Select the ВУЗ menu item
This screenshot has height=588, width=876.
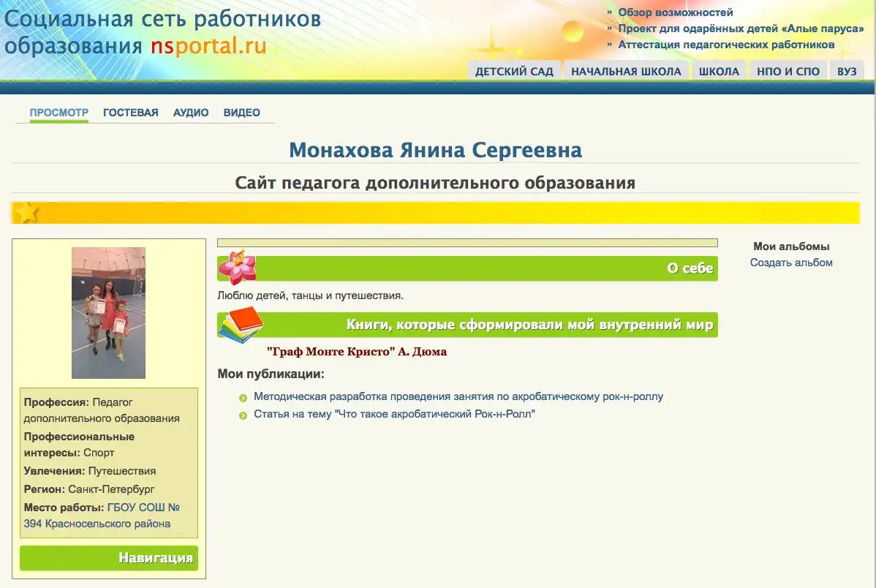[x=847, y=71]
